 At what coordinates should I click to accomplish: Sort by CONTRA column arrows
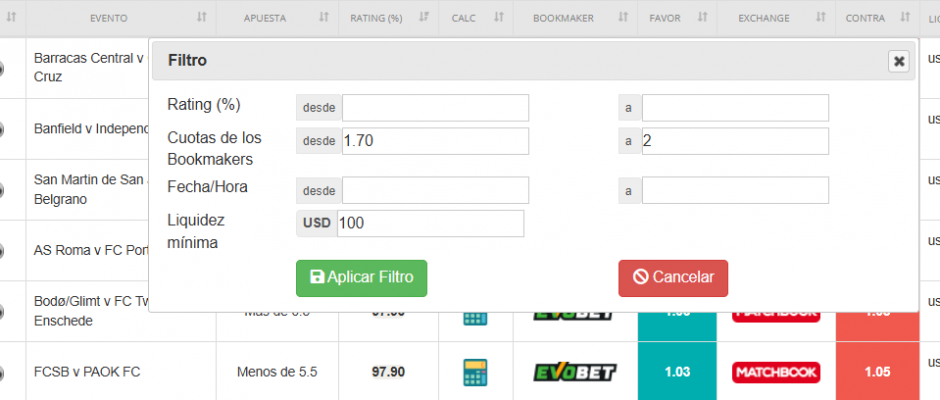(906, 17)
